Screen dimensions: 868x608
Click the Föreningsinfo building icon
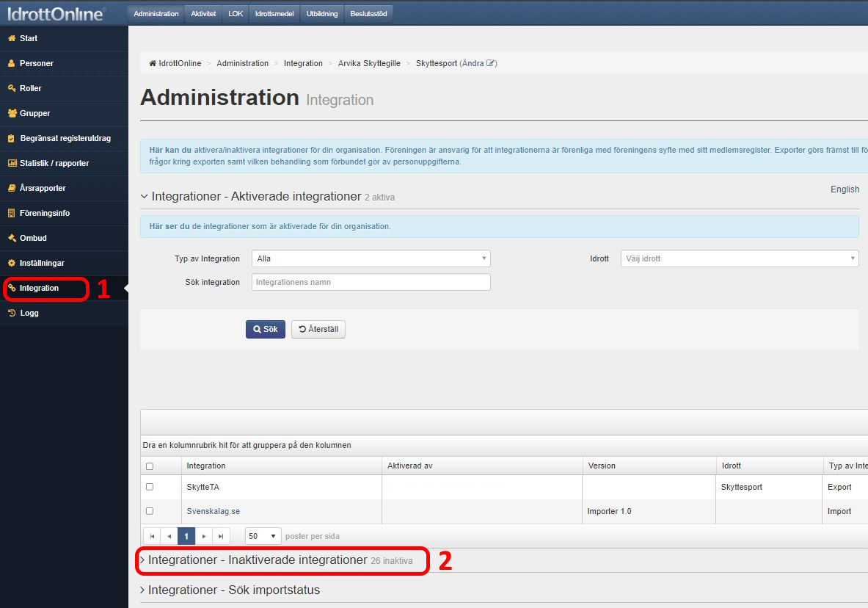pyautogui.click(x=12, y=213)
